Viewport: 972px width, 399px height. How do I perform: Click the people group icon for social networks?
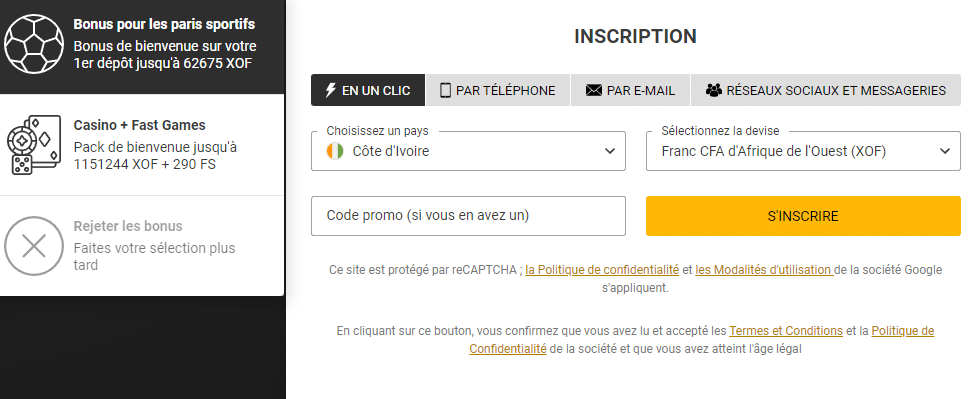coord(714,90)
